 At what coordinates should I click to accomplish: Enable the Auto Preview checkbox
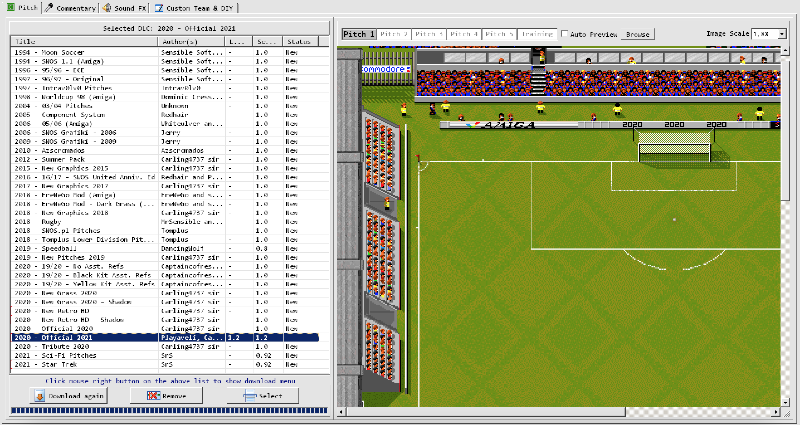tap(563, 34)
